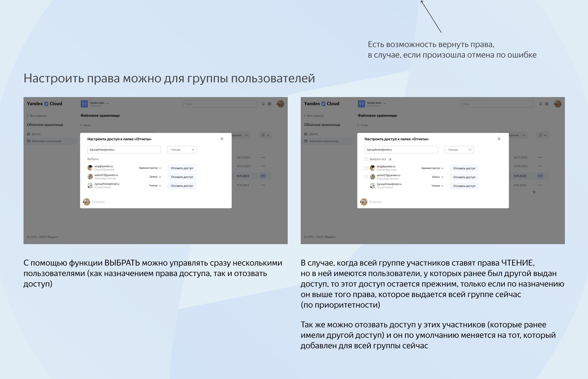Image resolution: width=588 pixels, height=379 pixels.
Task: Check the box beside sasha127@yandex.ru
Action: [366, 177]
